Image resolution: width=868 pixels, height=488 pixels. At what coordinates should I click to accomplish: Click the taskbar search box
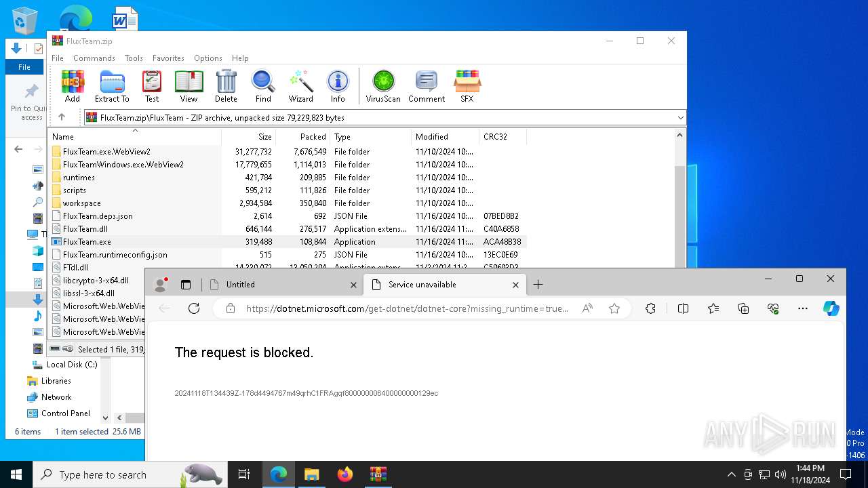point(130,474)
